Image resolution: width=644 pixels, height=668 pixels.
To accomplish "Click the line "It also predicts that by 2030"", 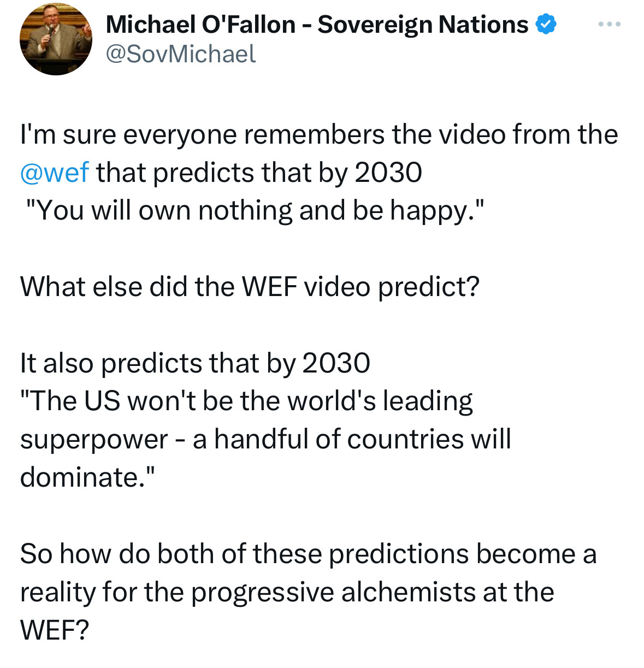I will (195, 363).
